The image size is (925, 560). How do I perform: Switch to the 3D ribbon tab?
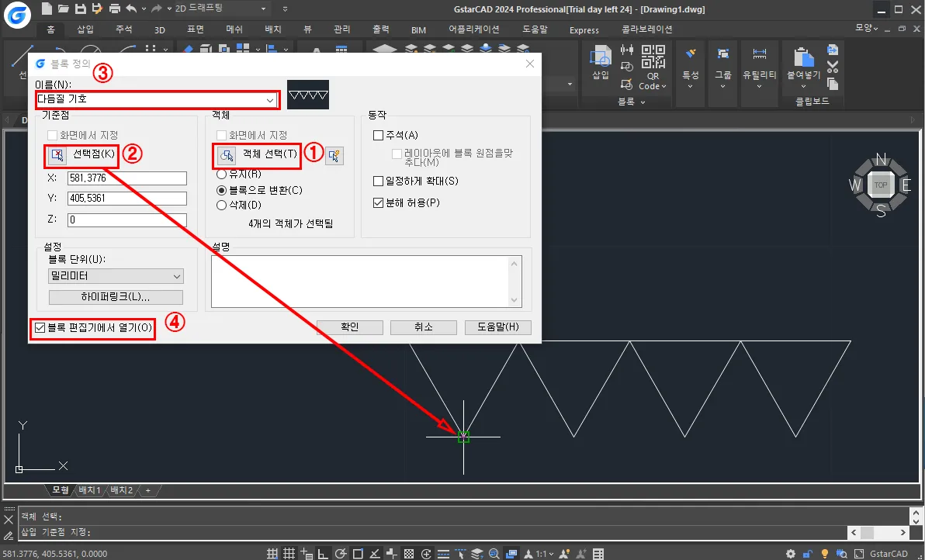click(x=160, y=29)
